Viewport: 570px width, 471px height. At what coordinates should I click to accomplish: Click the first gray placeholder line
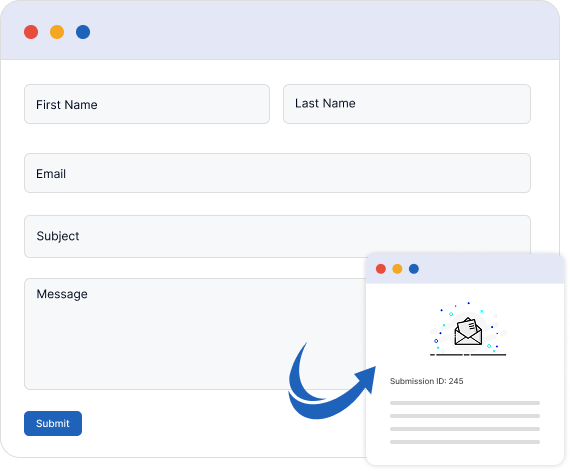tap(465, 403)
